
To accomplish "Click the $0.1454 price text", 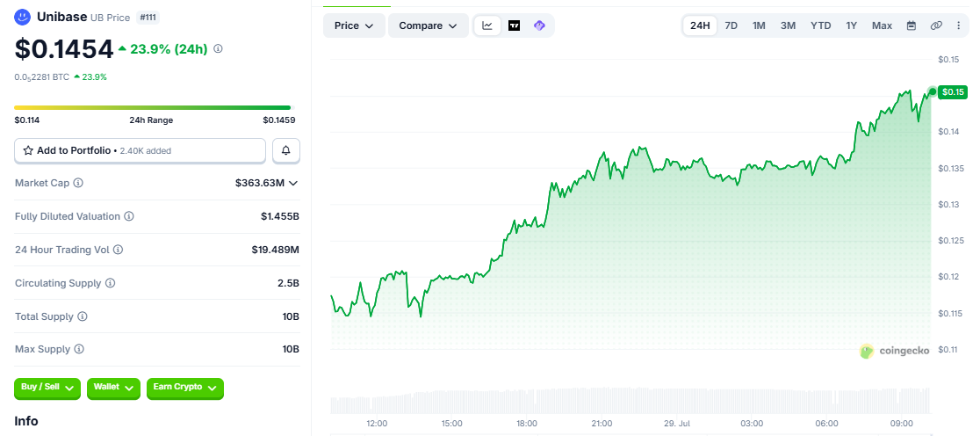I will [x=64, y=49].
